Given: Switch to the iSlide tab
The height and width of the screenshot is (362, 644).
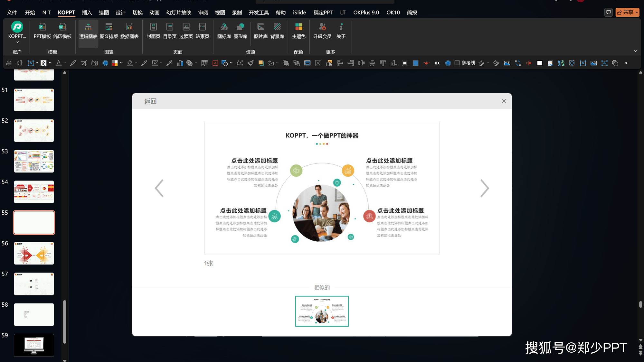Looking at the screenshot, I should pyautogui.click(x=299, y=13).
